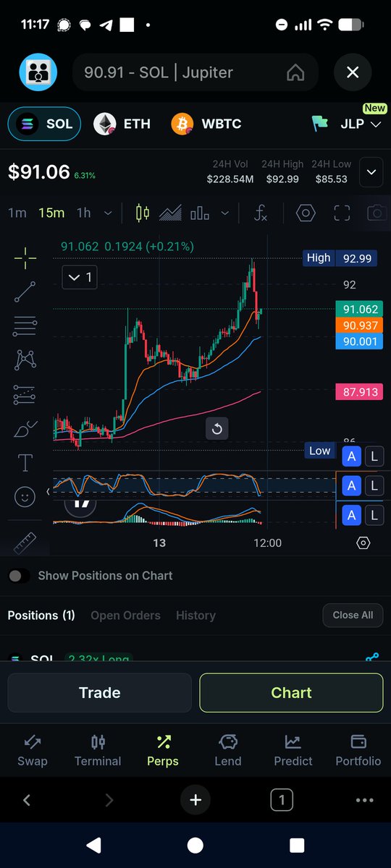Go to the Portfolio section

coord(358,750)
